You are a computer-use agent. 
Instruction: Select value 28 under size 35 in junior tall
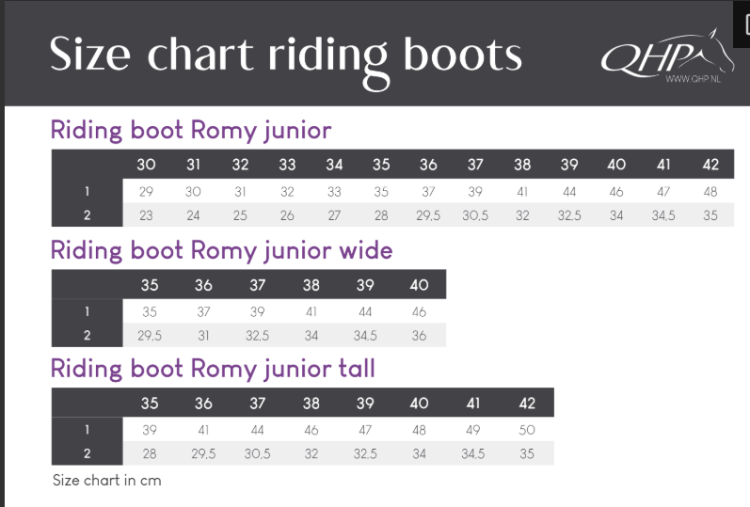click(149, 453)
